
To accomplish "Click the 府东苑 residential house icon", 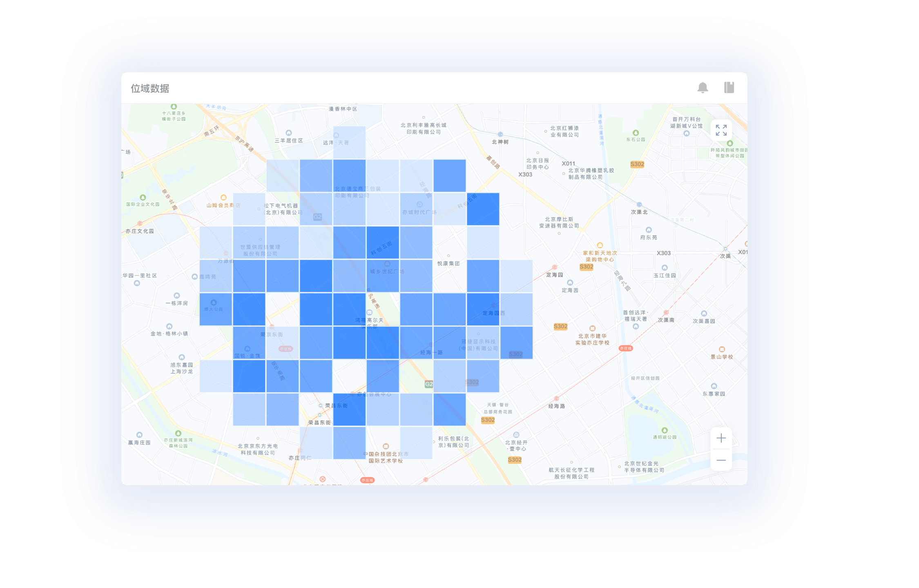I will point(649,230).
